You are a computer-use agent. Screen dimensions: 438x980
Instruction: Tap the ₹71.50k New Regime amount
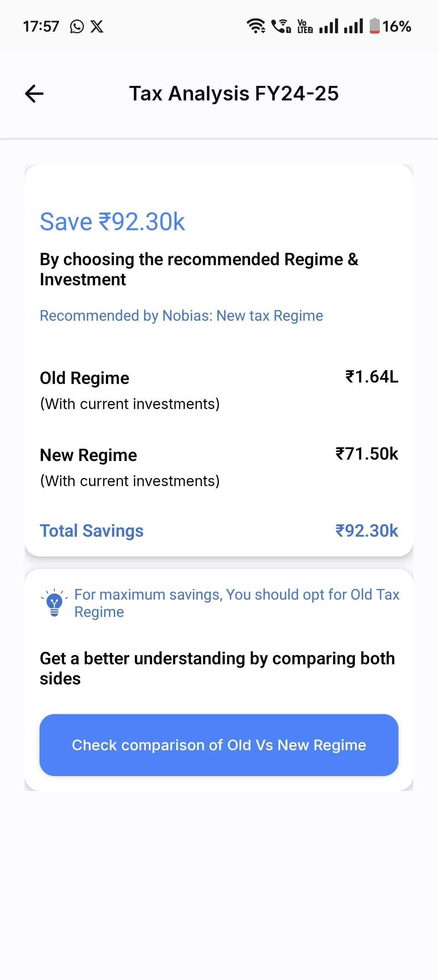pos(367,454)
